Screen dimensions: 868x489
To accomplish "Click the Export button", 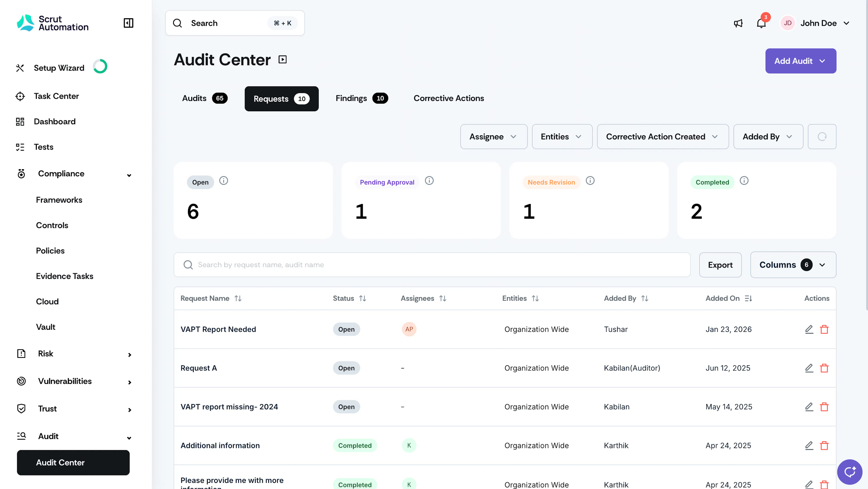I will (x=720, y=265).
